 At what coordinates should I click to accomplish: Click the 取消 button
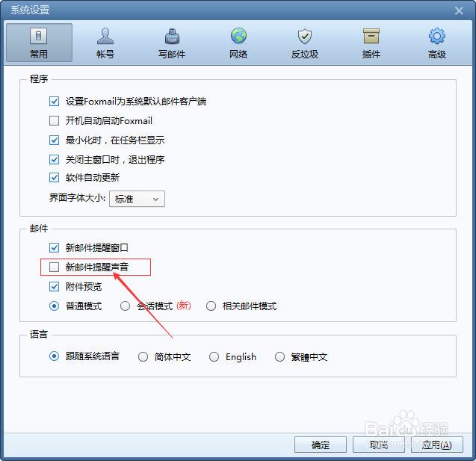(379, 445)
